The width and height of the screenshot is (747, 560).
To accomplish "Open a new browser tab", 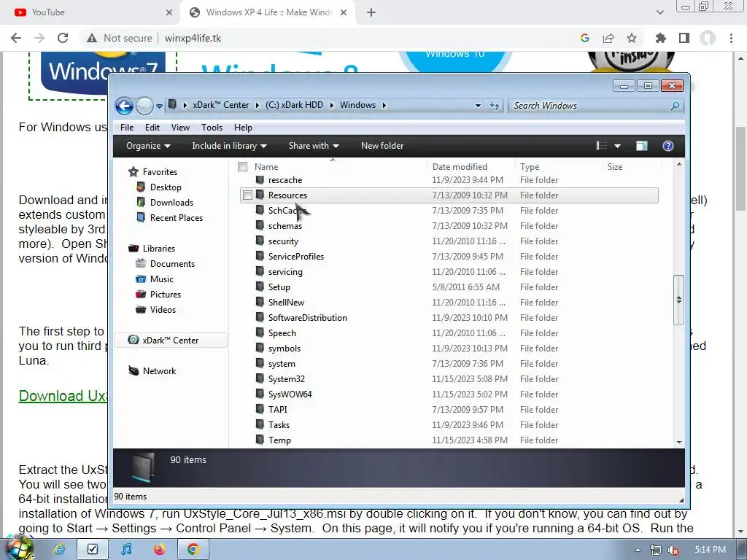I will [x=371, y=13].
